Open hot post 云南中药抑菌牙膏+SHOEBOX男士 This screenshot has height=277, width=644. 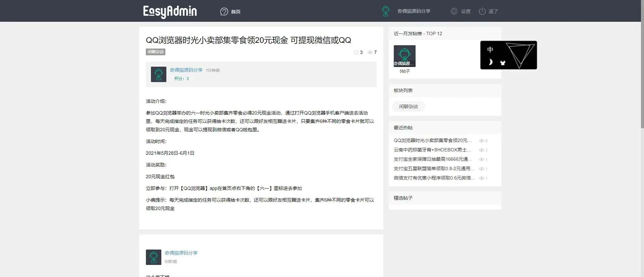tap(432, 150)
